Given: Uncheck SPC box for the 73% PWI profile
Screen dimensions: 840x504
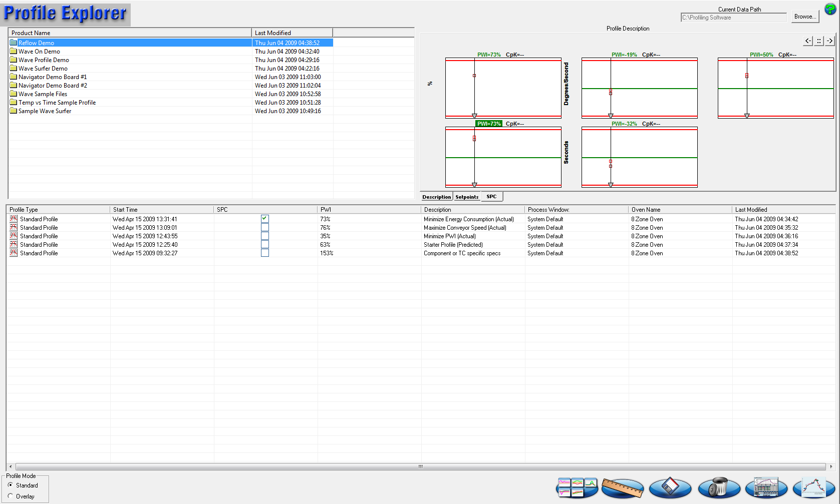Looking at the screenshot, I should (x=265, y=219).
